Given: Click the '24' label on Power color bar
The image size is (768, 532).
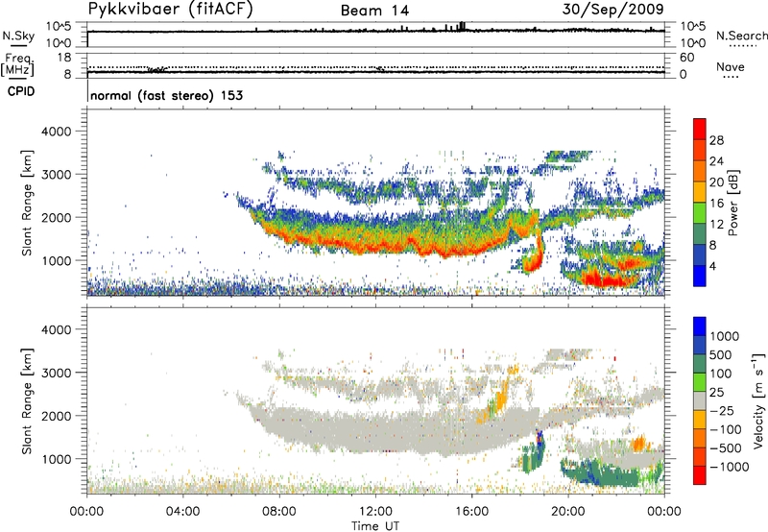Looking at the screenshot, I should pos(716,161).
